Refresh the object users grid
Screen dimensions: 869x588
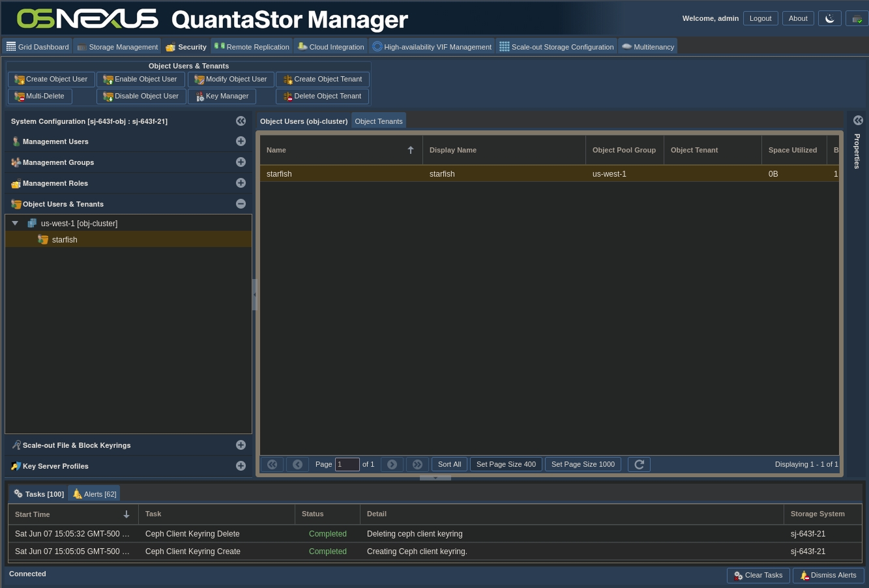click(x=639, y=464)
